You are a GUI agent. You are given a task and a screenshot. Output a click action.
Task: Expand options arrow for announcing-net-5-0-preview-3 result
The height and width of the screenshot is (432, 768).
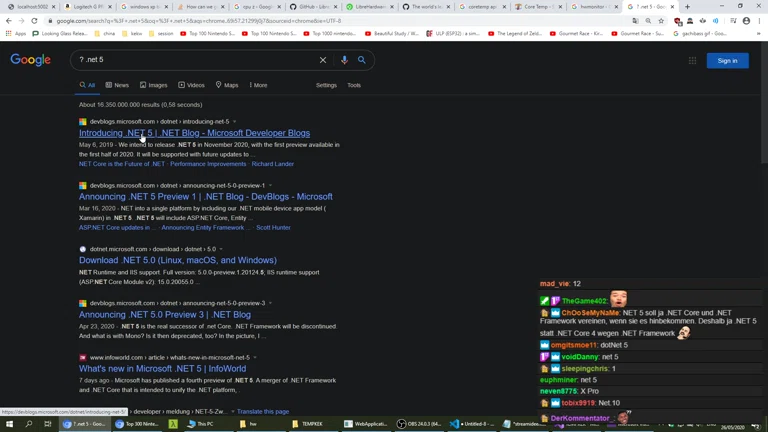click(x=270, y=303)
